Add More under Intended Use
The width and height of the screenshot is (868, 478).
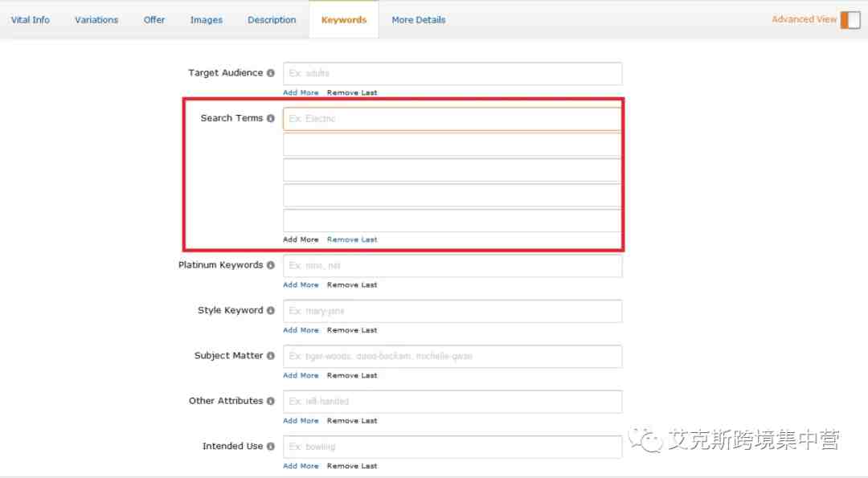(301, 467)
